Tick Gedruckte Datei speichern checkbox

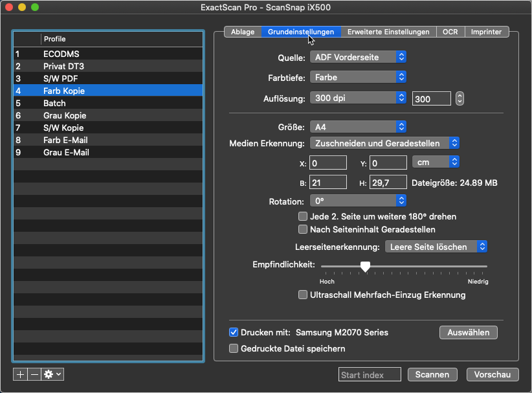click(234, 348)
